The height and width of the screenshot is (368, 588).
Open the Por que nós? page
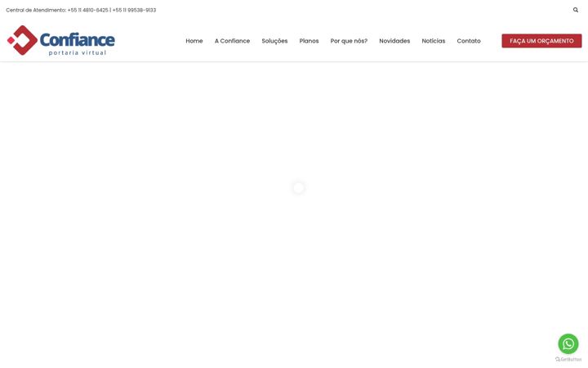[x=349, y=41]
